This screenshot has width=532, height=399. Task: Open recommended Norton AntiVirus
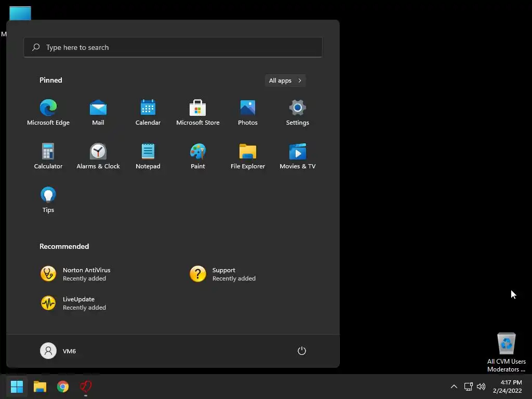pyautogui.click(x=76, y=274)
